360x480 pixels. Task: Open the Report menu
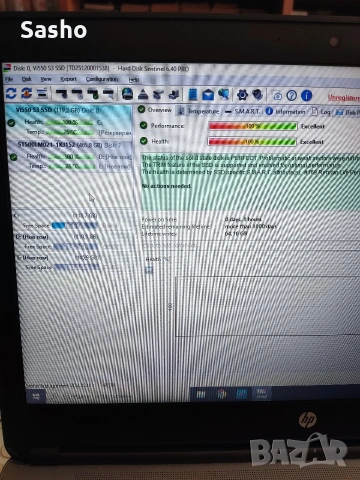click(x=69, y=79)
